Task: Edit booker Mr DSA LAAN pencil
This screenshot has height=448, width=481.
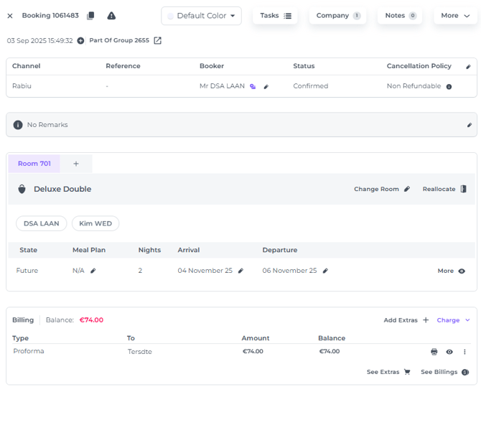Action: pos(266,87)
